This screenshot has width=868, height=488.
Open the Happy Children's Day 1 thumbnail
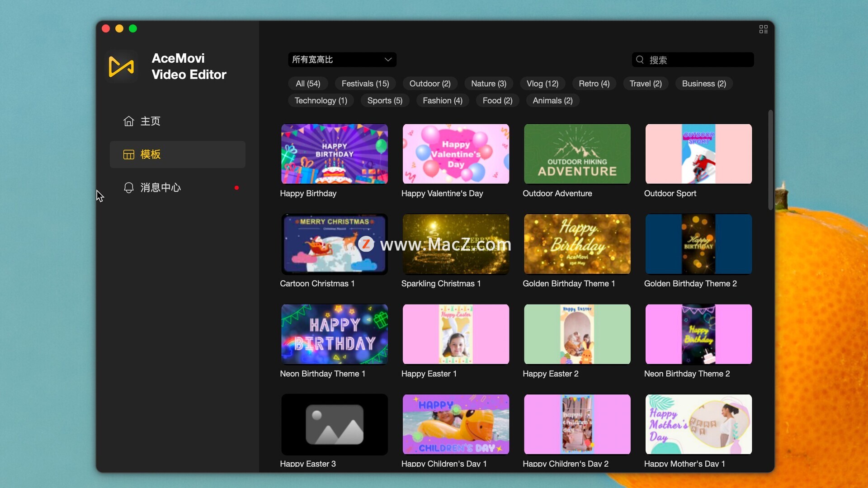pyautogui.click(x=456, y=424)
